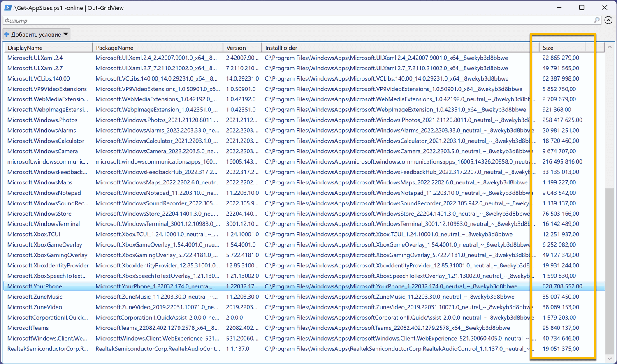Select the size value 49 791 565,00
The image size is (617, 364).
coord(561,68)
